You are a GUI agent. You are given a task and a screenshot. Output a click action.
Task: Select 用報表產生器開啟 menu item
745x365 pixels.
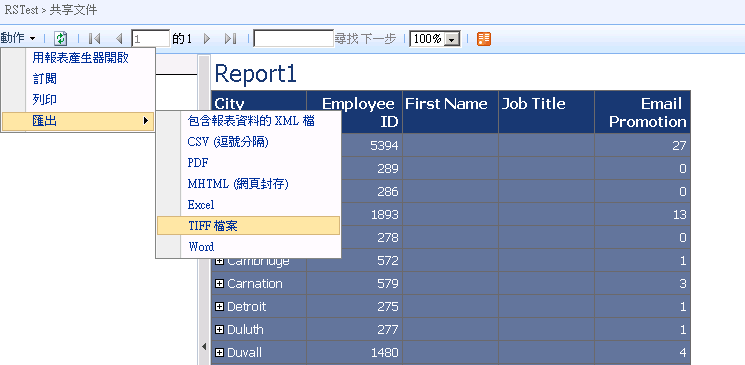point(80,58)
